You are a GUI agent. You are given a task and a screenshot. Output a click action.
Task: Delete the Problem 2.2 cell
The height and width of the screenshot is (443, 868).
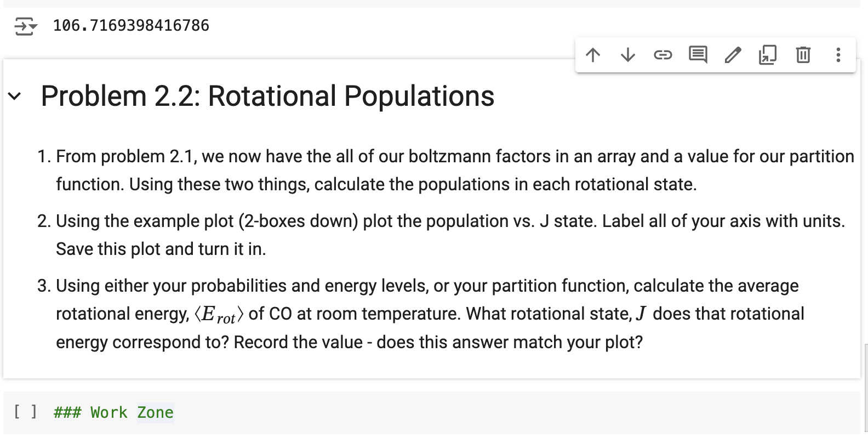point(803,55)
